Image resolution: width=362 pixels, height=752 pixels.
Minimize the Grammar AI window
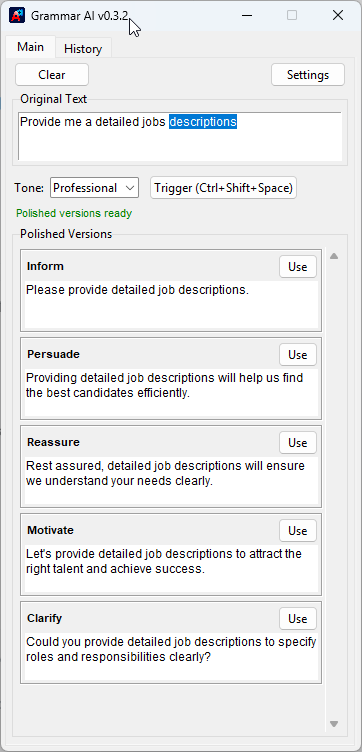(247, 15)
